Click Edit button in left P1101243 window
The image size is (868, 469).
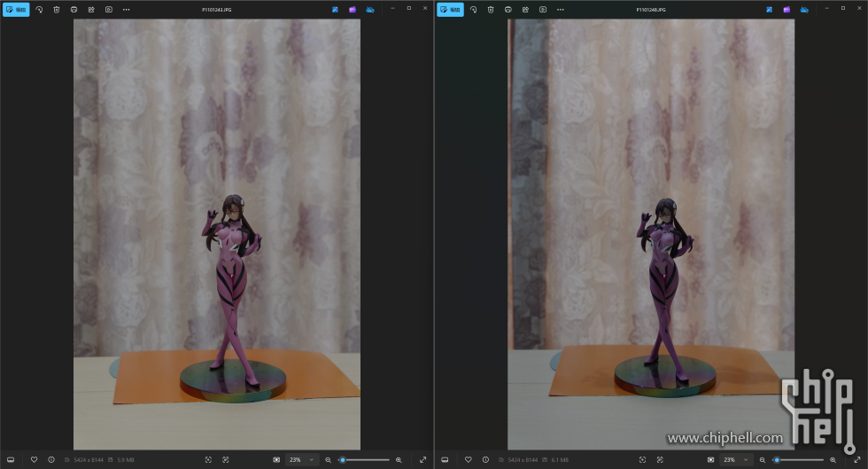coord(16,9)
